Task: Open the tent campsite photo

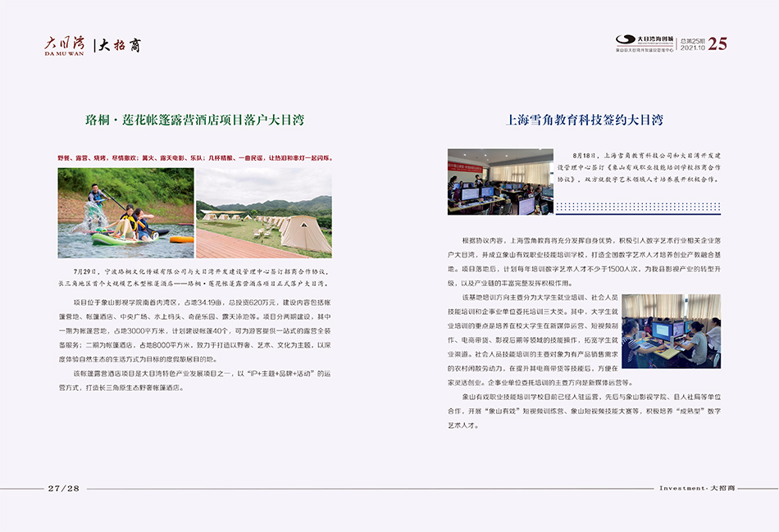Action: 264,212
